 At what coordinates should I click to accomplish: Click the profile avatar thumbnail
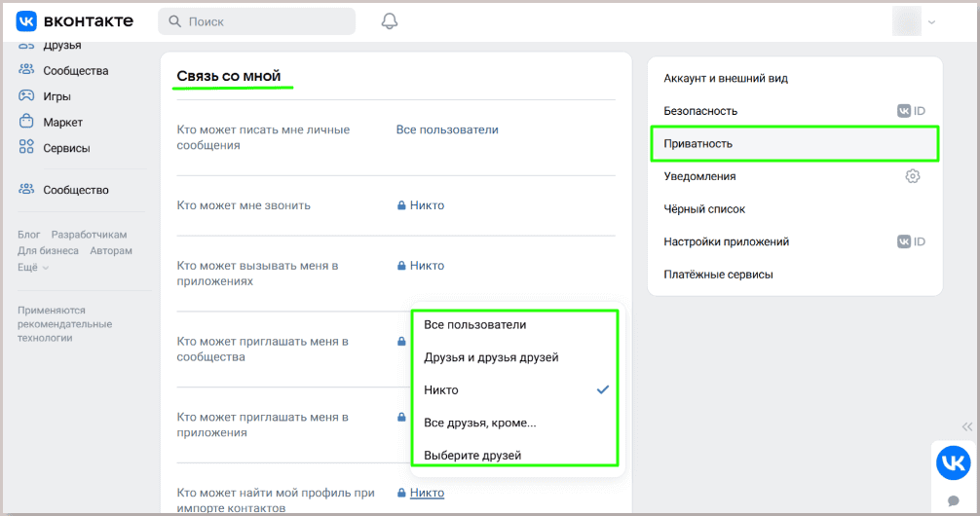click(x=907, y=21)
